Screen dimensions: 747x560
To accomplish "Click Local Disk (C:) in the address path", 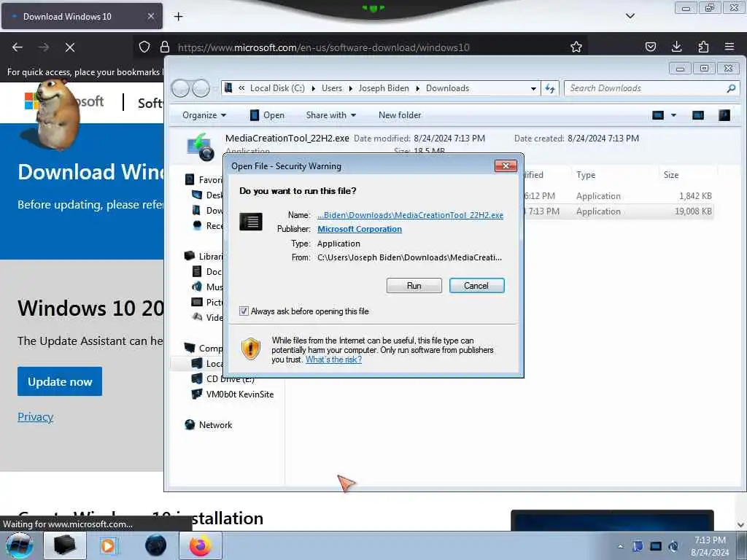I will click(277, 88).
